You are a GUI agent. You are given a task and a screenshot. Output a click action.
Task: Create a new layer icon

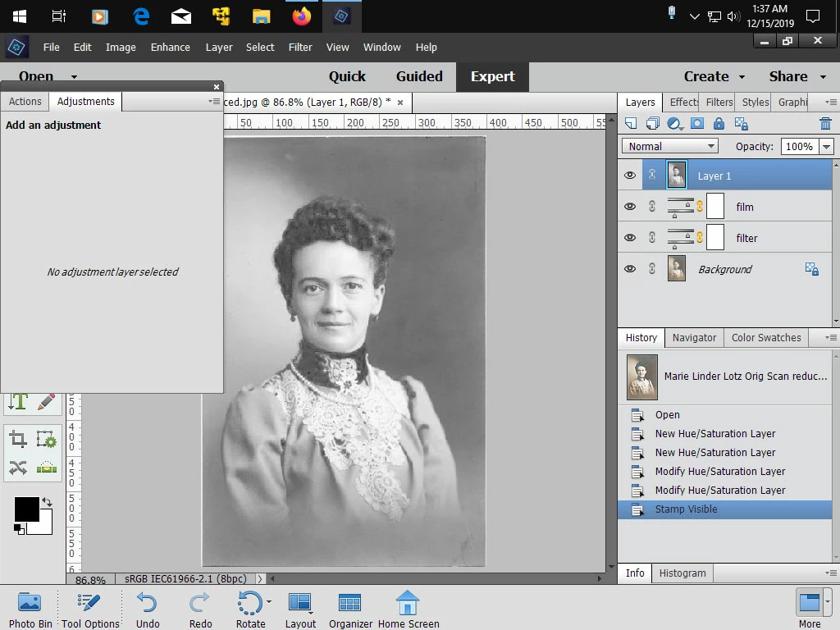(631, 124)
